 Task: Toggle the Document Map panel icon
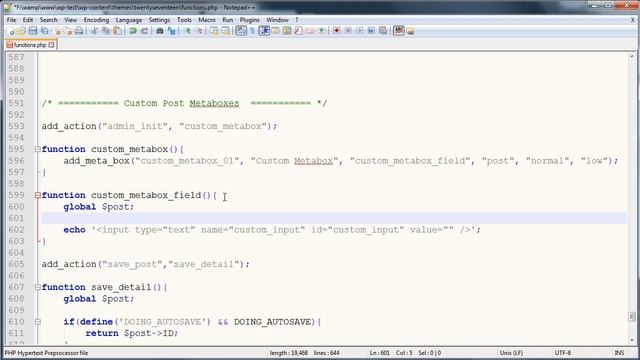[287, 31]
